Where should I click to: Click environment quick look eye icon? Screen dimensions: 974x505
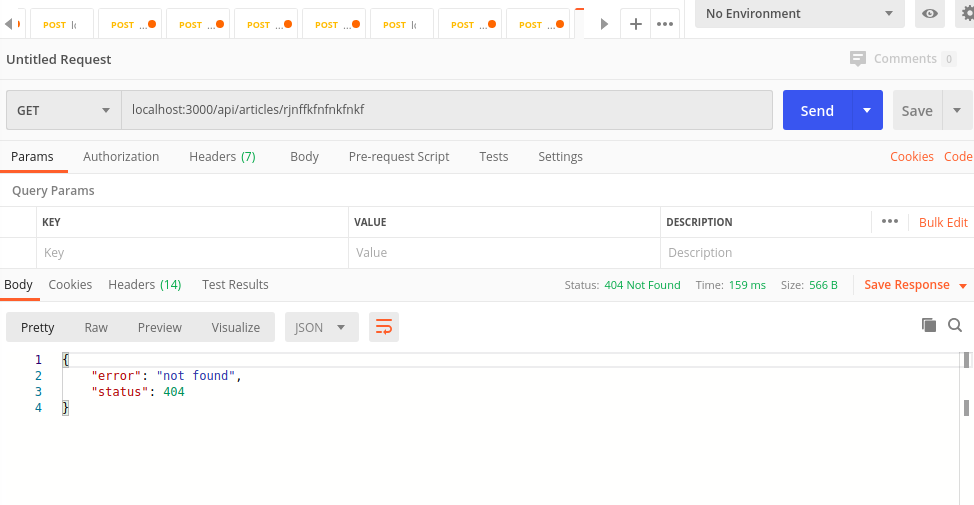click(x=930, y=14)
